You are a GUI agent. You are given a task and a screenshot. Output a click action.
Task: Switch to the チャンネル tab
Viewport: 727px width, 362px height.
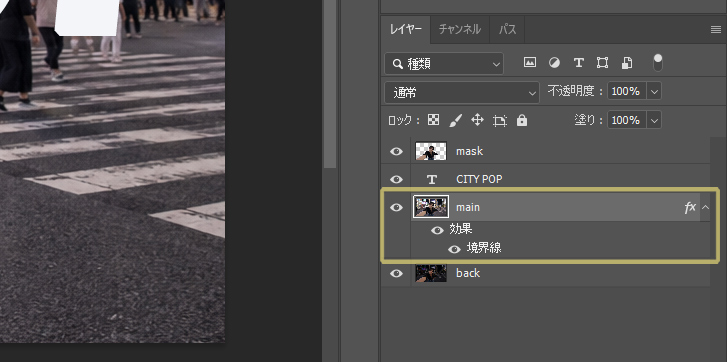pyautogui.click(x=459, y=30)
